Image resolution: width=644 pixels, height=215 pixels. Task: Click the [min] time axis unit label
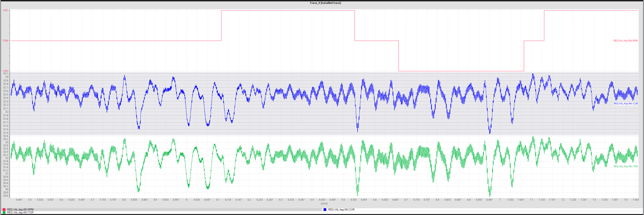coord(324,203)
